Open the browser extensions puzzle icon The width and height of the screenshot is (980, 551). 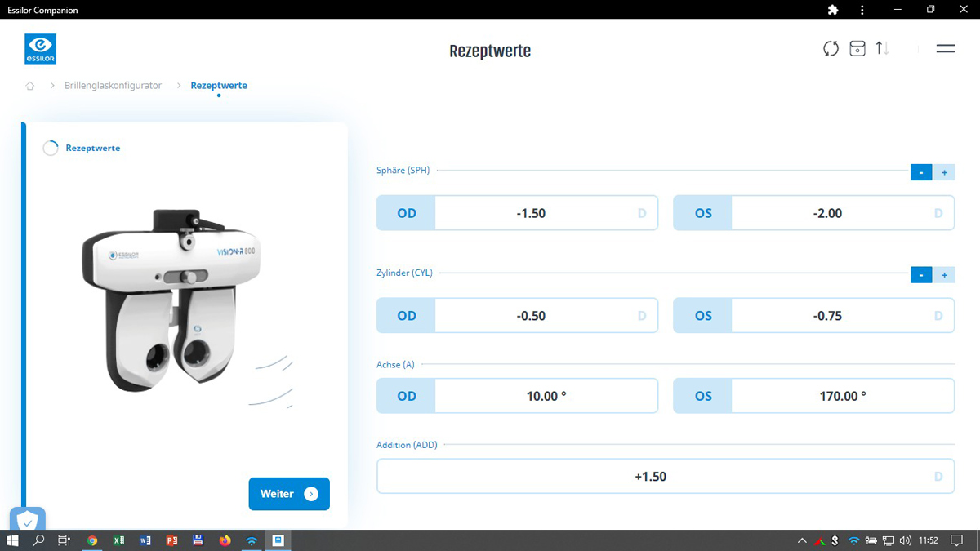click(833, 10)
